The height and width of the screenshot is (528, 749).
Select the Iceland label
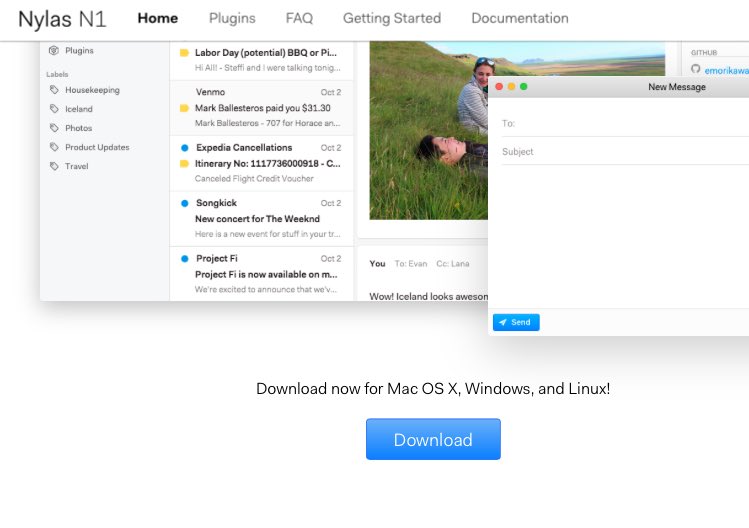[x=79, y=109]
